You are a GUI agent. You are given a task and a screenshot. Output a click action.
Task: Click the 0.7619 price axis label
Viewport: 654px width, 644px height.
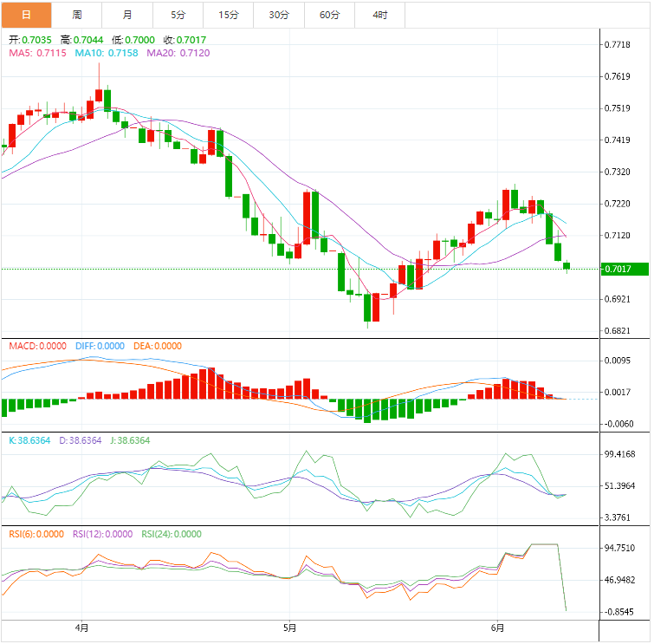[x=618, y=76]
